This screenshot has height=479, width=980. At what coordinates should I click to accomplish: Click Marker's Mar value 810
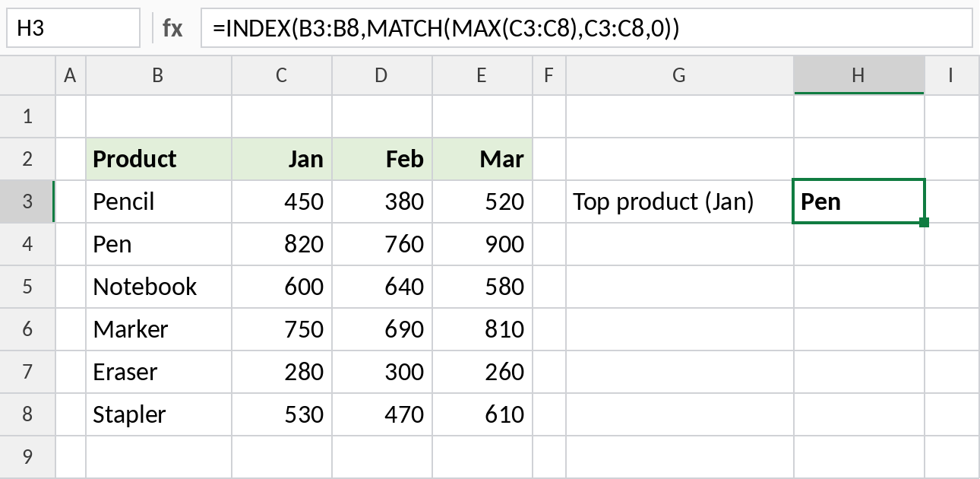point(482,329)
